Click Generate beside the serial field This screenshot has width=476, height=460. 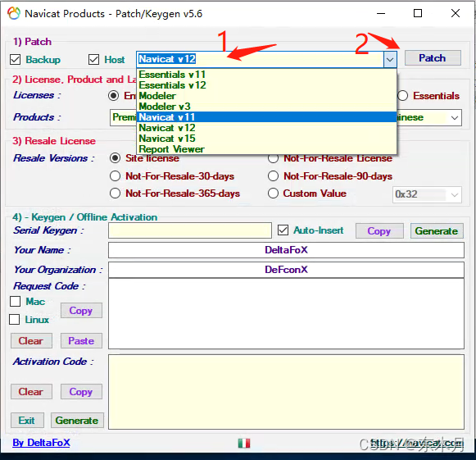coord(437,231)
